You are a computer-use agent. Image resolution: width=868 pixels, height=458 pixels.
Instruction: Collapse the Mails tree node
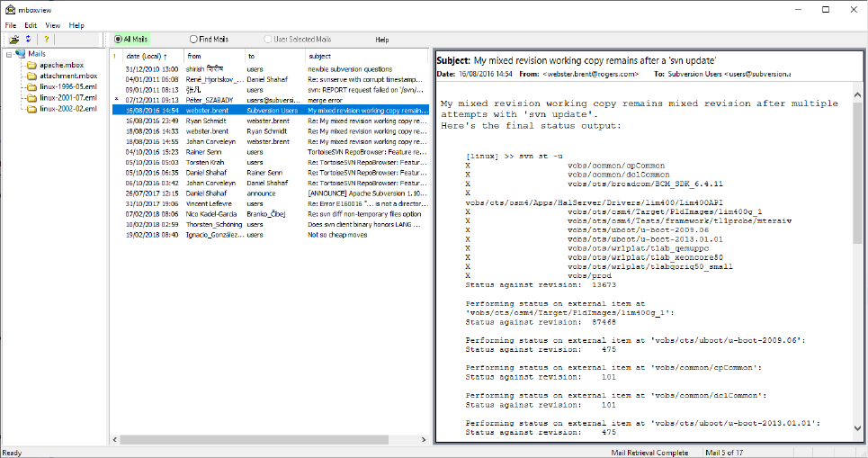pyautogui.click(x=9, y=54)
